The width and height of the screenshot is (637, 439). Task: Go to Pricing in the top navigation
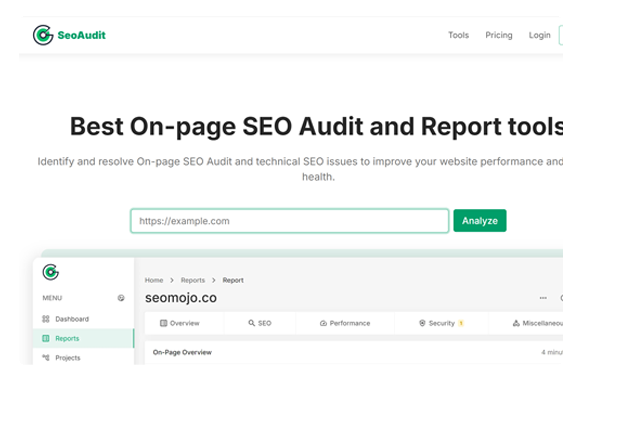coord(498,35)
